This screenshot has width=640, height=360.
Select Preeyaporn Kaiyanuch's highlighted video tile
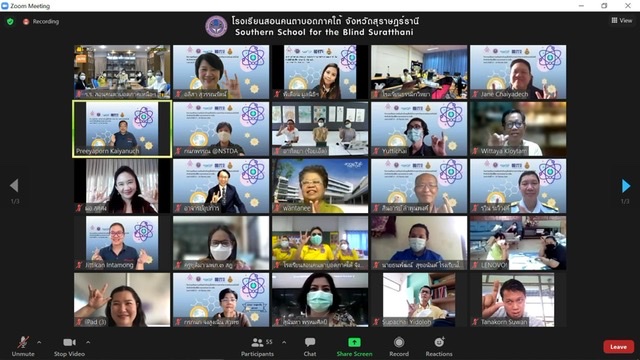click(x=122, y=129)
